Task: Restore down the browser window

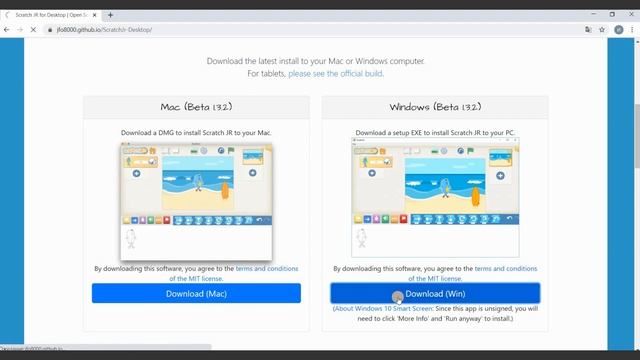Action: click(x=612, y=14)
